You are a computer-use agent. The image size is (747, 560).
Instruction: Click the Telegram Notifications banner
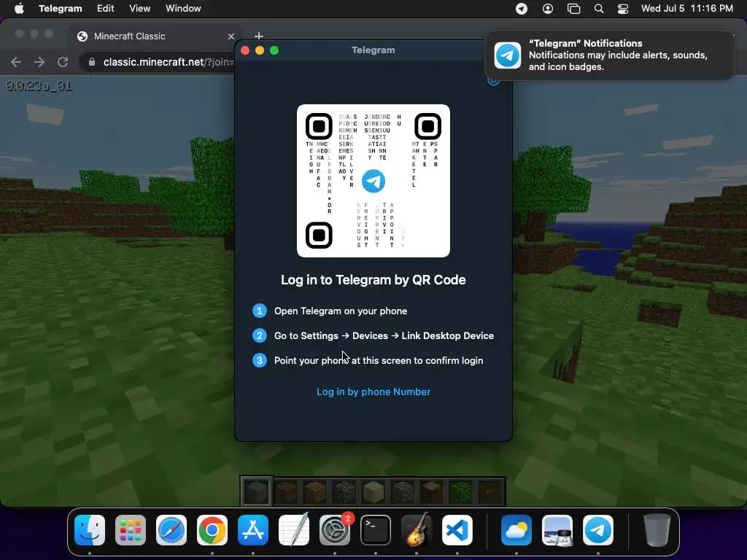coord(609,55)
